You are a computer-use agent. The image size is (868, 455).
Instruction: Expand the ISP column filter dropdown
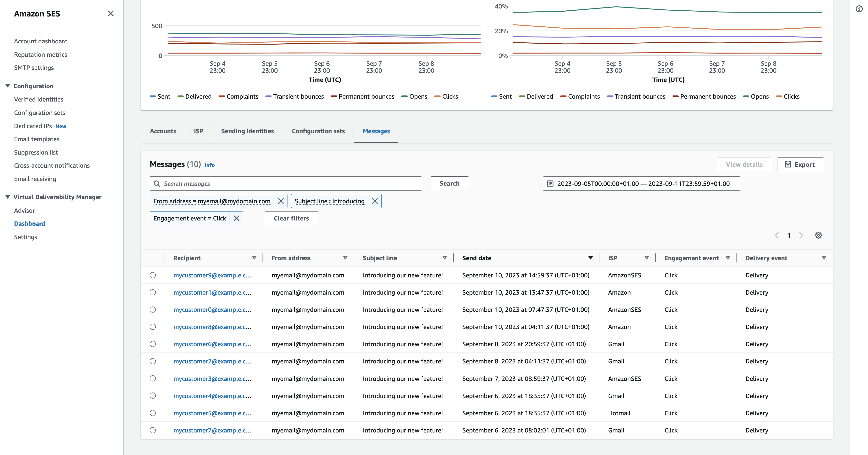click(x=647, y=257)
